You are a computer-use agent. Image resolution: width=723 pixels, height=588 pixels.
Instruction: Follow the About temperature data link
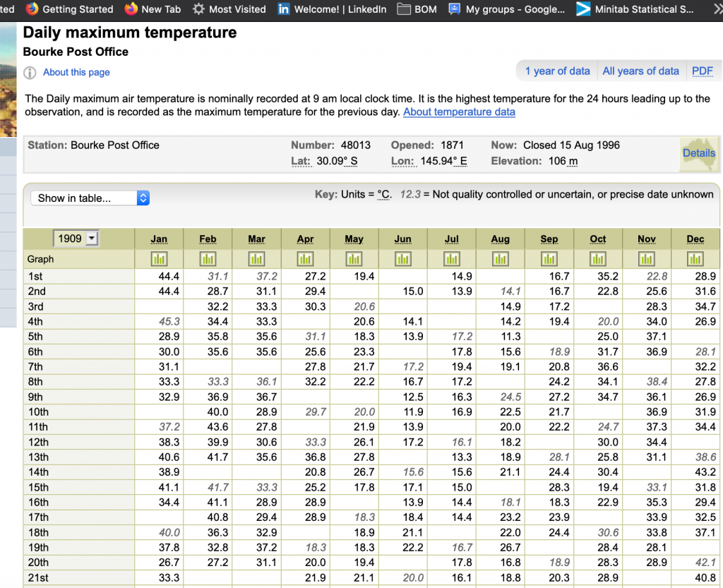click(x=459, y=112)
